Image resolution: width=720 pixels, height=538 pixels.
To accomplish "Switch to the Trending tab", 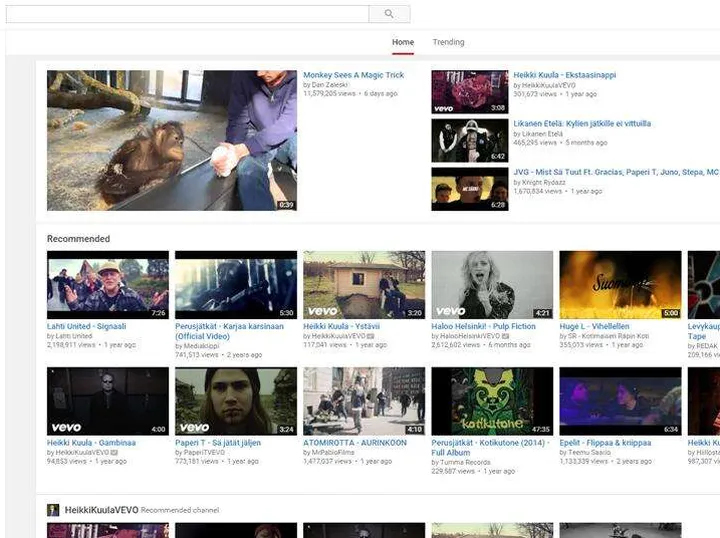I will 448,42.
